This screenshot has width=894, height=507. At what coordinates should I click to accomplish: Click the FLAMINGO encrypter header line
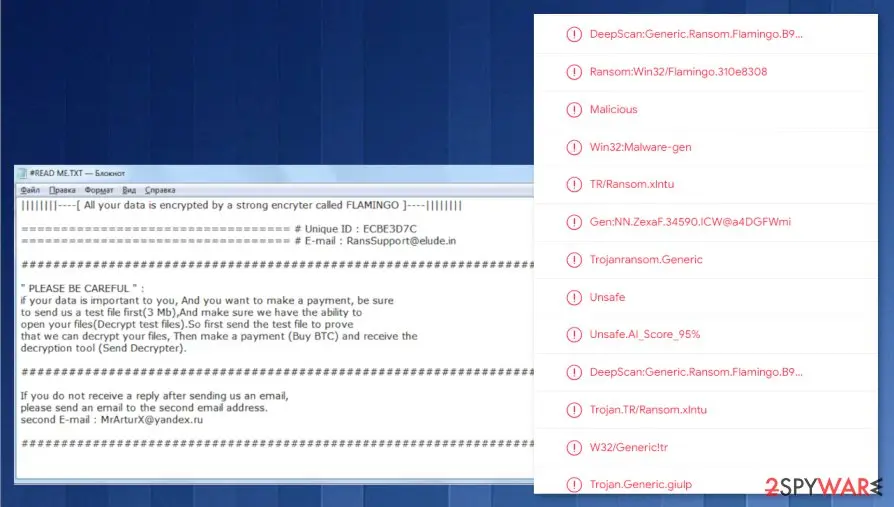[x=241, y=205]
